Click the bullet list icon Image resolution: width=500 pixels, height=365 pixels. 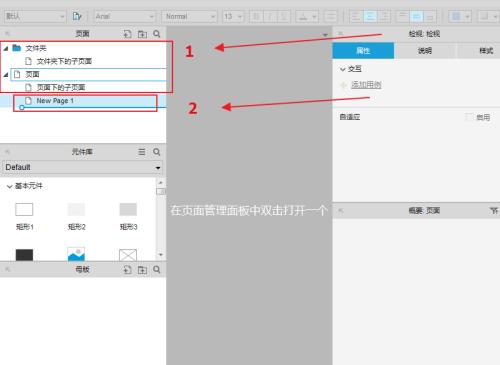pyautogui.click(x=330, y=16)
